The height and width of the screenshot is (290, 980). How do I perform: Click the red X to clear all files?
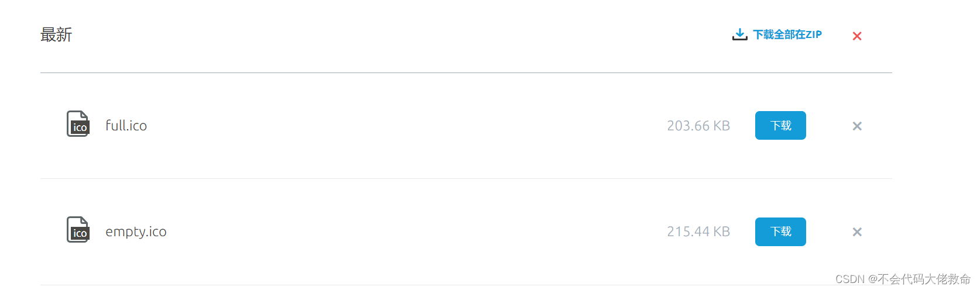click(x=857, y=36)
